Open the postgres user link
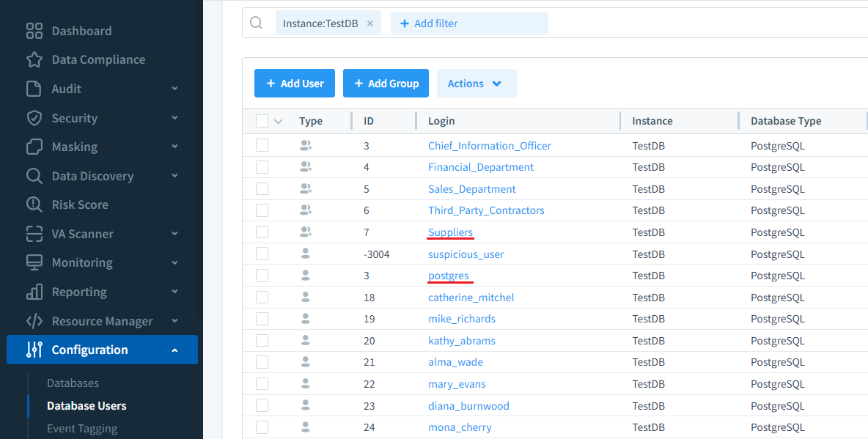This screenshot has width=868, height=439. [x=449, y=275]
